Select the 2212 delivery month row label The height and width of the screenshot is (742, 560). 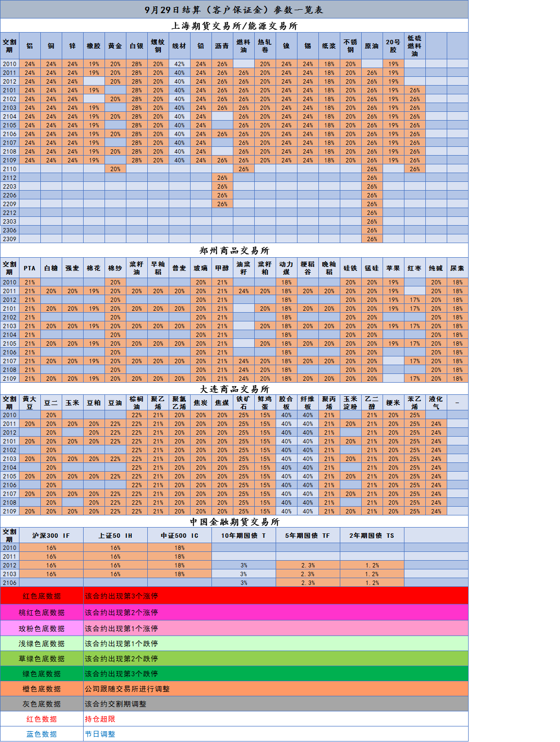(10, 212)
